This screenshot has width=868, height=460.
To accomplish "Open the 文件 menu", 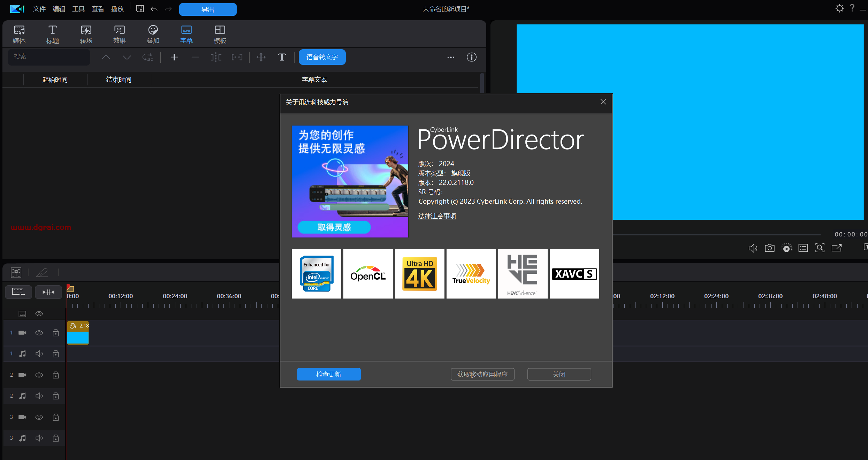I will pyautogui.click(x=39, y=9).
